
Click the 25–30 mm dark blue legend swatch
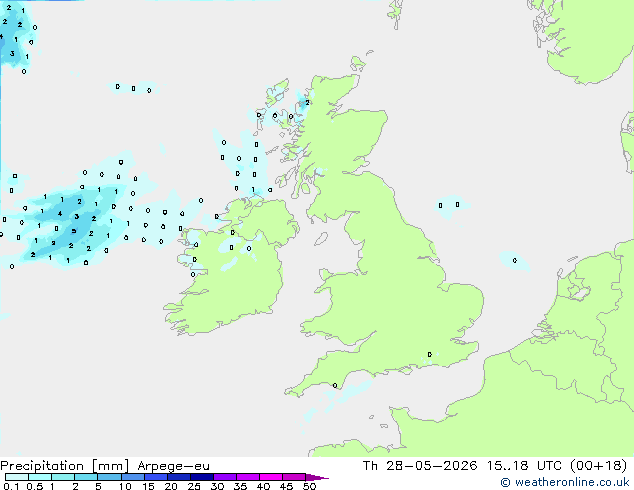click(201, 477)
